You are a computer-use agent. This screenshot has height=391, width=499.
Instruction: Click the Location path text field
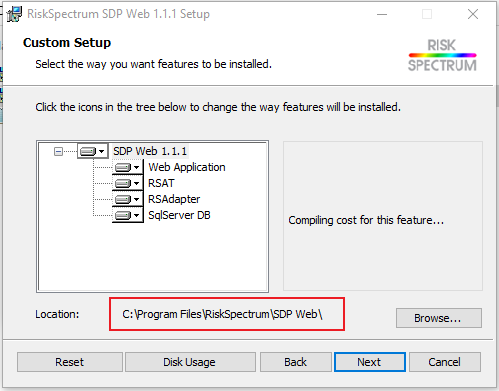point(227,314)
